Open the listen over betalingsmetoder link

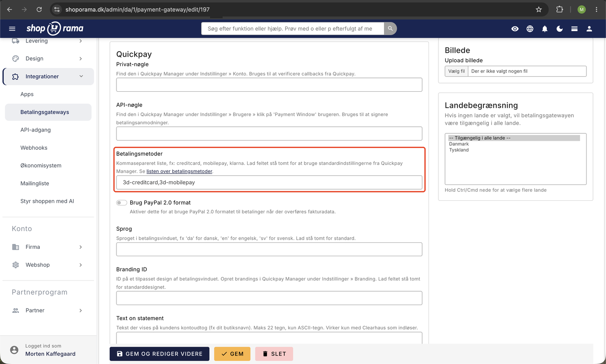(179, 171)
